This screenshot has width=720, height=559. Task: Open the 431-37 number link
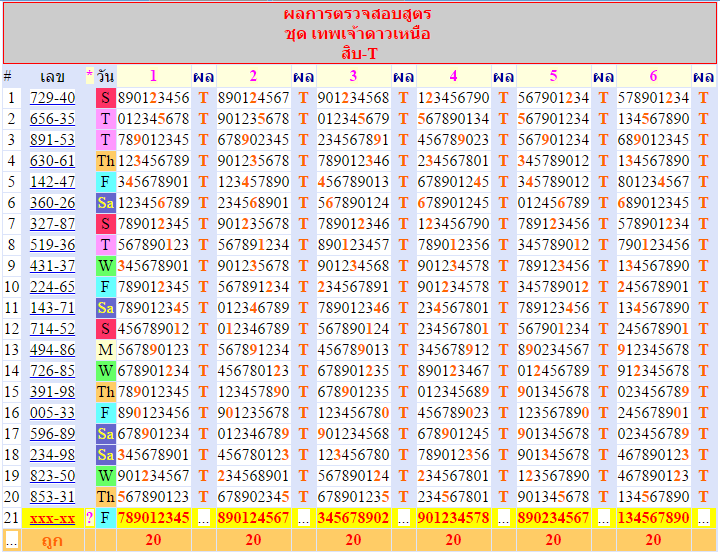(x=52, y=265)
